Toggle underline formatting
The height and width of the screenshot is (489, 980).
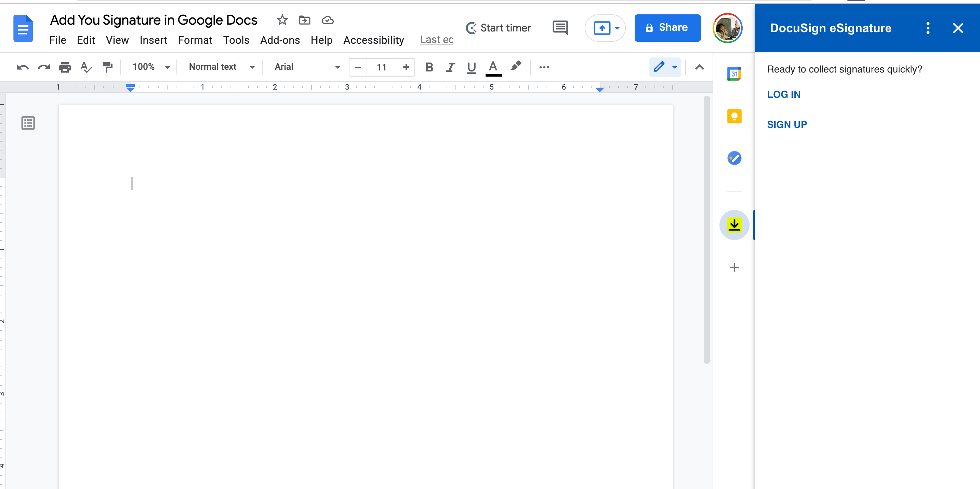471,67
